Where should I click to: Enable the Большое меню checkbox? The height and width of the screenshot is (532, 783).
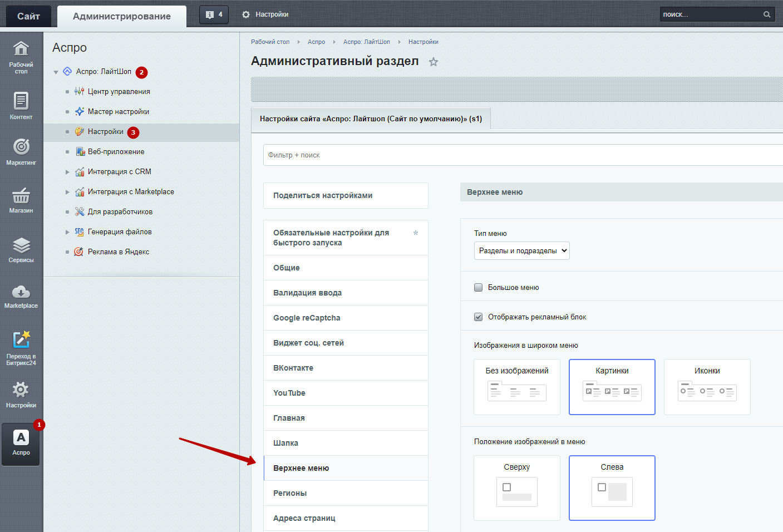coord(478,287)
